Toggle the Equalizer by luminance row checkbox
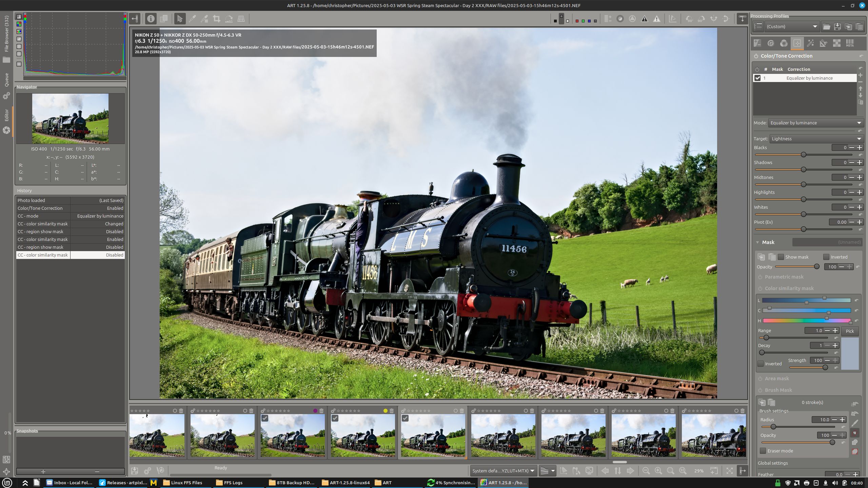The width and height of the screenshot is (868, 488). (x=757, y=78)
